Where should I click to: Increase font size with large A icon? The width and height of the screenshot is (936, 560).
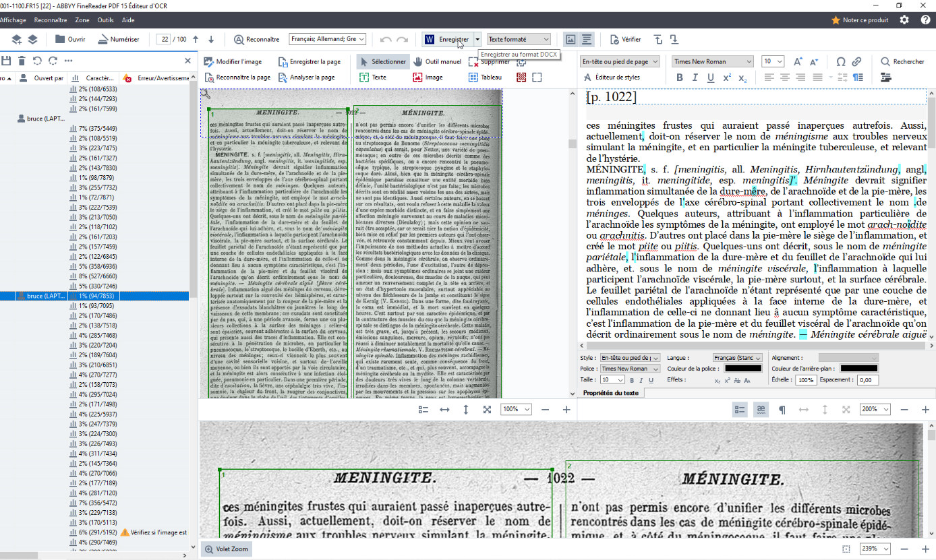click(x=798, y=61)
